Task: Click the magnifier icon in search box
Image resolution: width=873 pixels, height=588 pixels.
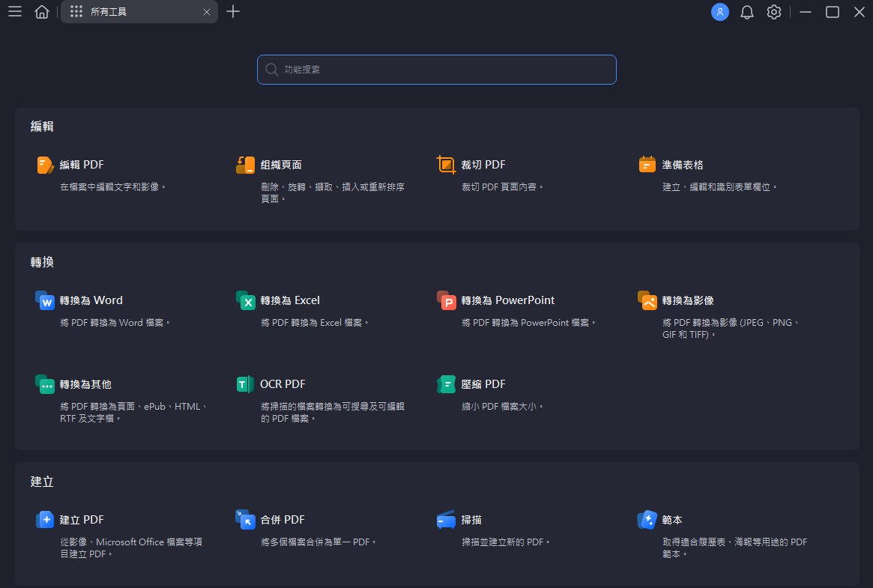Action: (x=272, y=70)
